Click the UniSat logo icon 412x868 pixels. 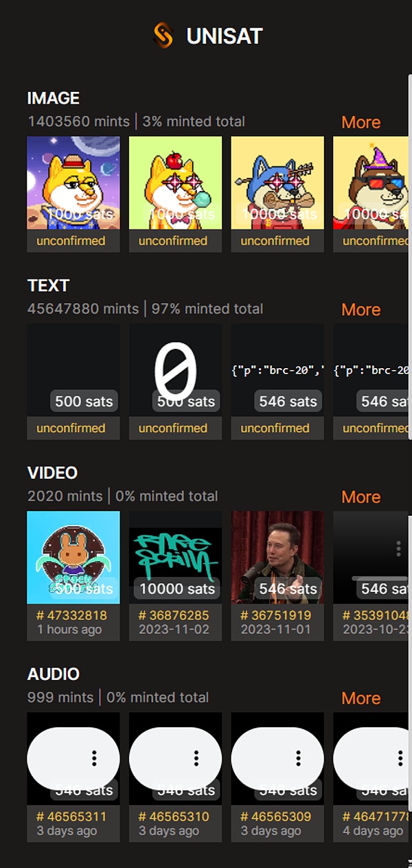(x=163, y=36)
